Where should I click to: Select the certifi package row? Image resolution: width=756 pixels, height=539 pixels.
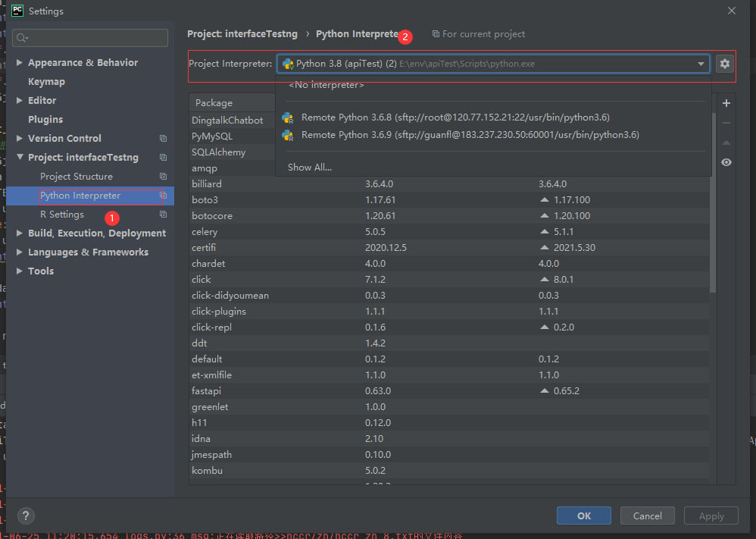click(449, 248)
